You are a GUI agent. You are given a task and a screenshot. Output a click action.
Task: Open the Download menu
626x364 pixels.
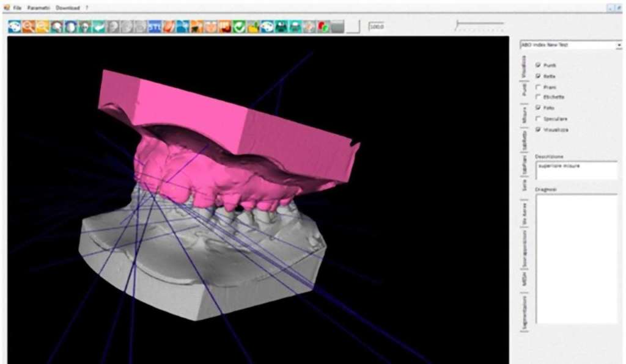point(67,7)
